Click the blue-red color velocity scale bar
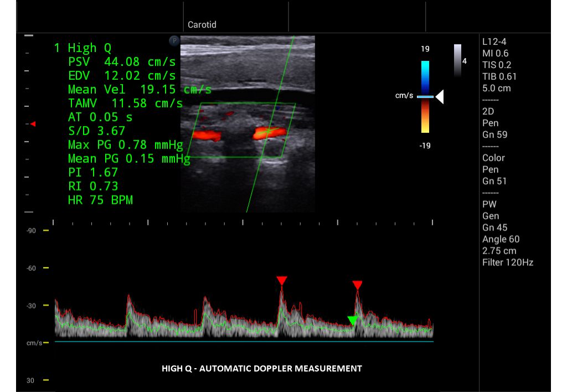The image size is (567, 392). point(425,97)
